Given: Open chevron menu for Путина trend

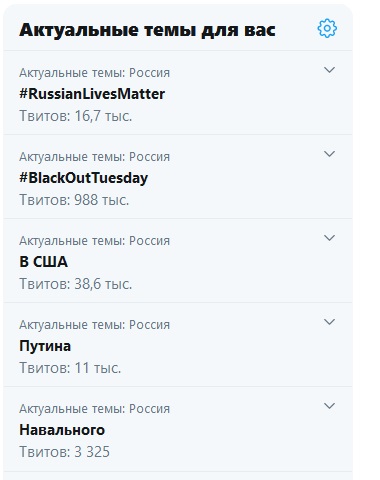Looking at the screenshot, I should 329,322.
